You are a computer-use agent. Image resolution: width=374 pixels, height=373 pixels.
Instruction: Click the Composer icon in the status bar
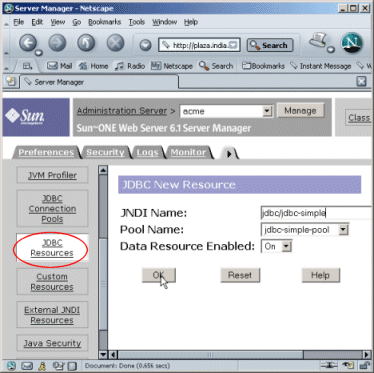pyautogui.click(x=73, y=365)
